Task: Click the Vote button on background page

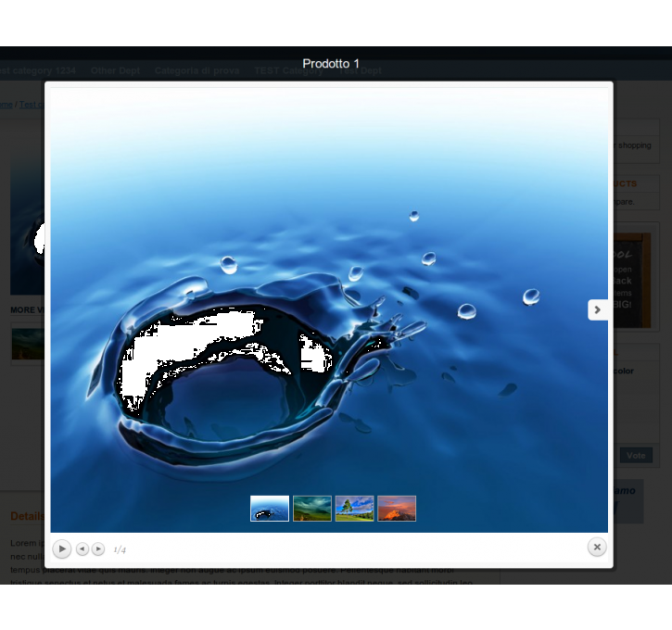Action: coord(636,455)
